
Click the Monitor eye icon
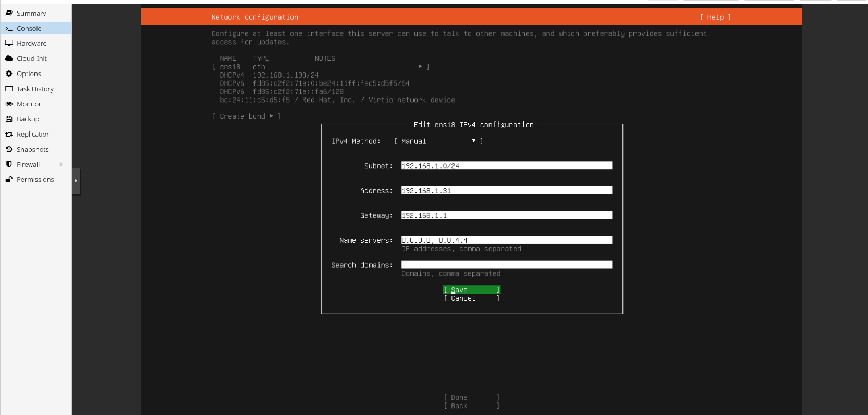click(x=9, y=104)
